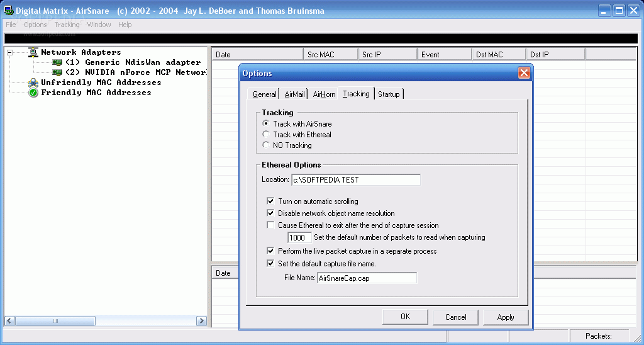Select the Tracking tab in Options
The height and width of the screenshot is (345, 644).
(x=356, y=93)
